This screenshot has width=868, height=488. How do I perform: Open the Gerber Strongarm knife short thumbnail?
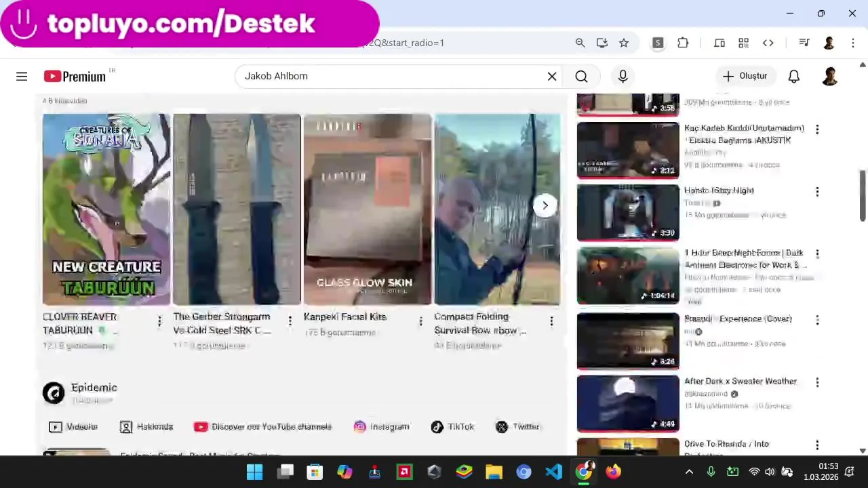click(x=237, y=209)
